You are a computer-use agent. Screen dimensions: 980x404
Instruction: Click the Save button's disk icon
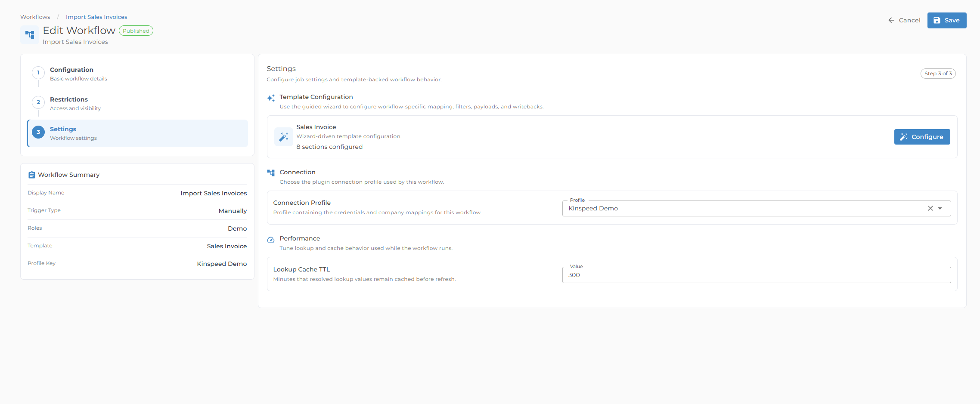(937, 20)
